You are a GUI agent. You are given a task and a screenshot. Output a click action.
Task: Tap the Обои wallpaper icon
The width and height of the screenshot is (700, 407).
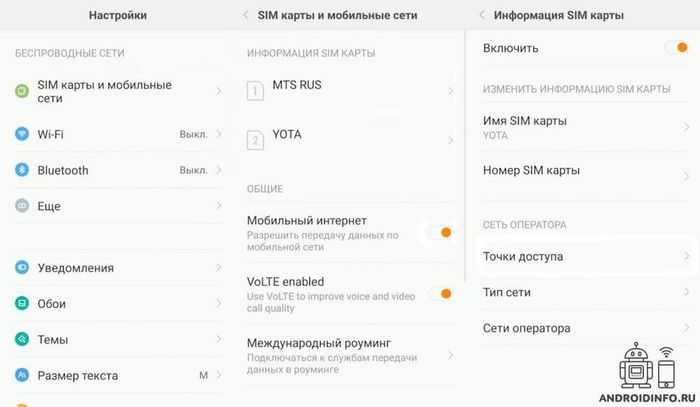(x=22, y=303)
